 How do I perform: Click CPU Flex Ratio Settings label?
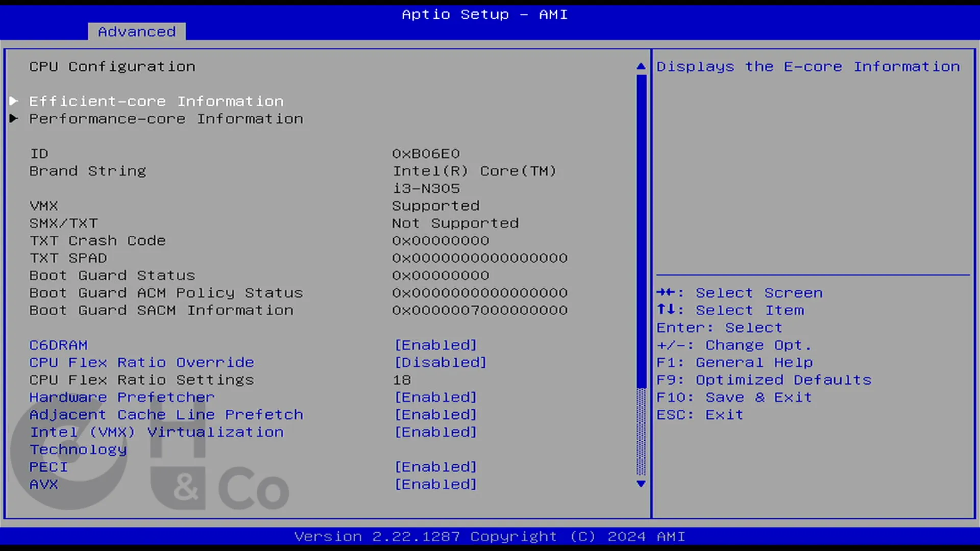point(141,380)
